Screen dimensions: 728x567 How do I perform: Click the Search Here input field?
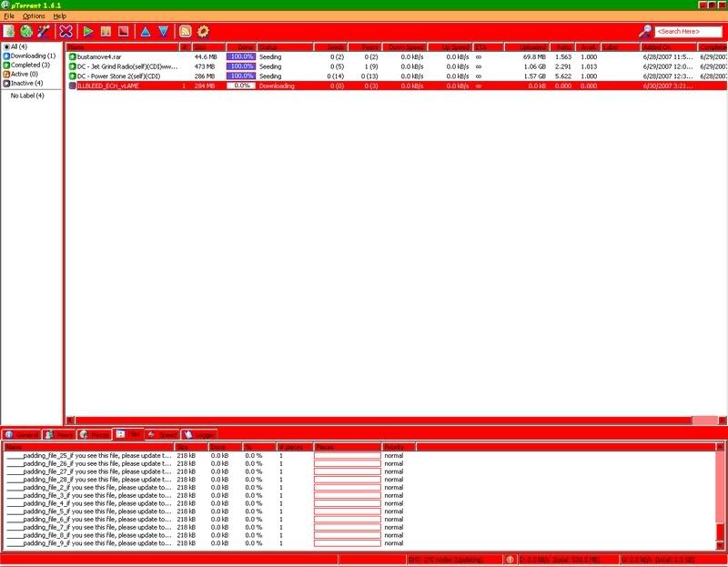click(689, 32)
